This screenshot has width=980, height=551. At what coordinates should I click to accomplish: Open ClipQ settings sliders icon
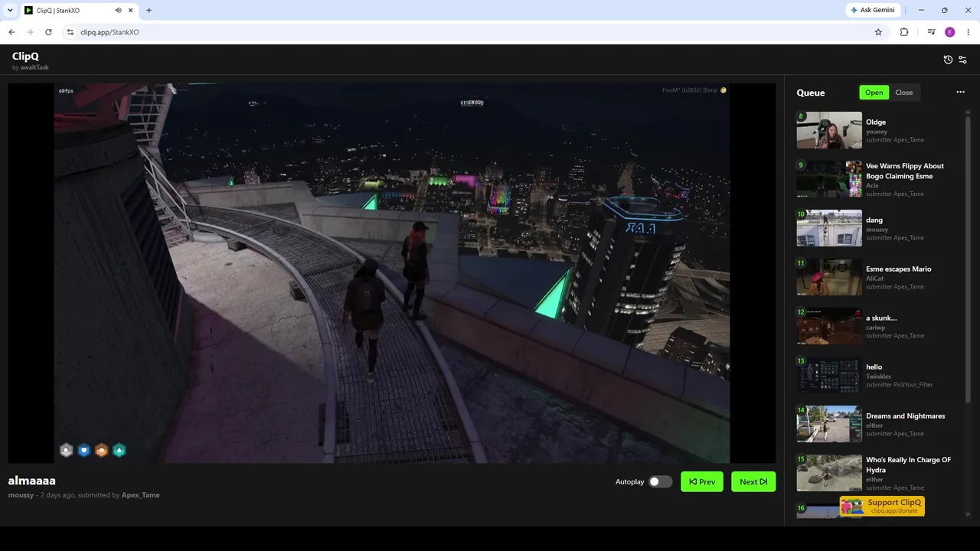(x=963, y=60)
